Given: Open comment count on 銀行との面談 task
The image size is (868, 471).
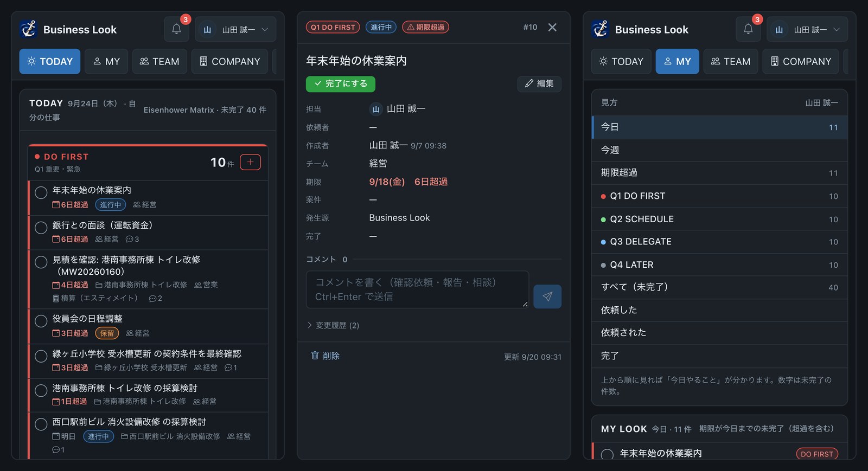Looking at the screenshot, I should [x=132, y=239].
